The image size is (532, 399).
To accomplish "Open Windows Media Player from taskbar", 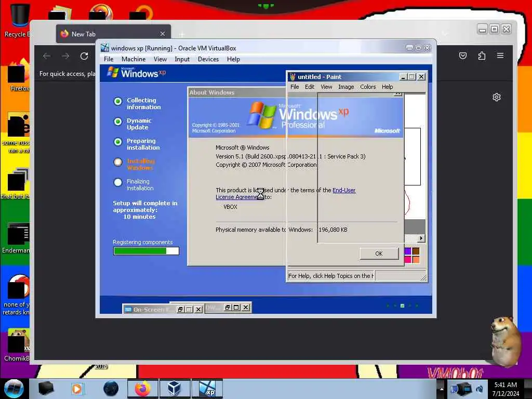I will [77, 389].
